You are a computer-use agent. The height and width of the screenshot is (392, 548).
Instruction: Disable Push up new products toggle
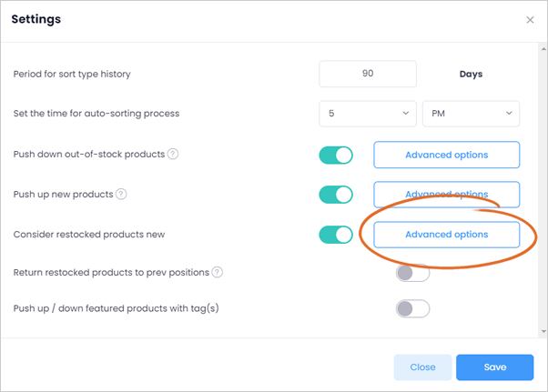[x=336, y=195]
